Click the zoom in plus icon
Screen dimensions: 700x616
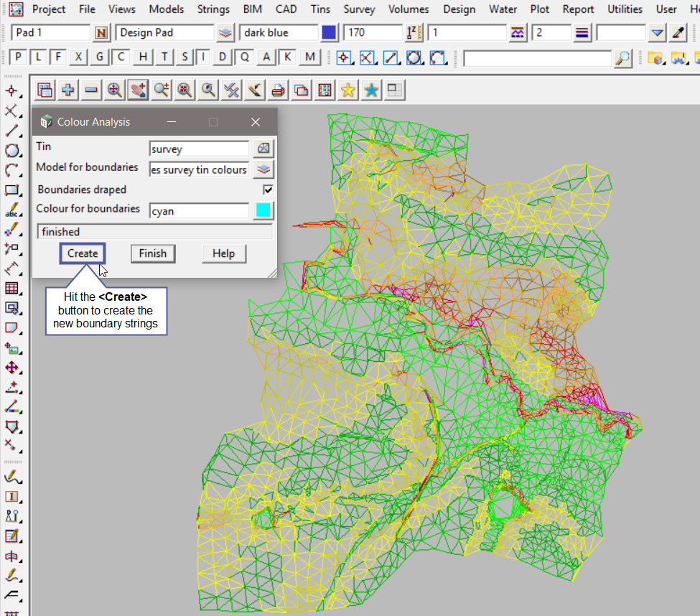click(x=68, y=90)
